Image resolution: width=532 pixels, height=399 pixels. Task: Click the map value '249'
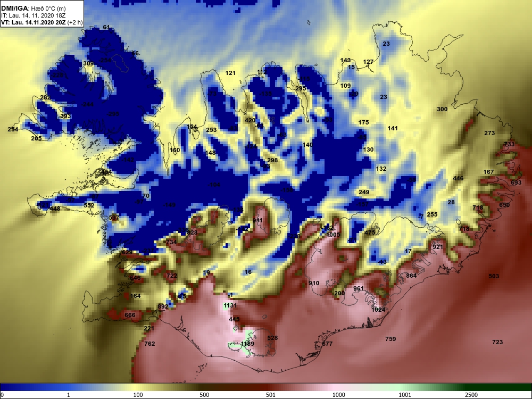click(364, 192)
